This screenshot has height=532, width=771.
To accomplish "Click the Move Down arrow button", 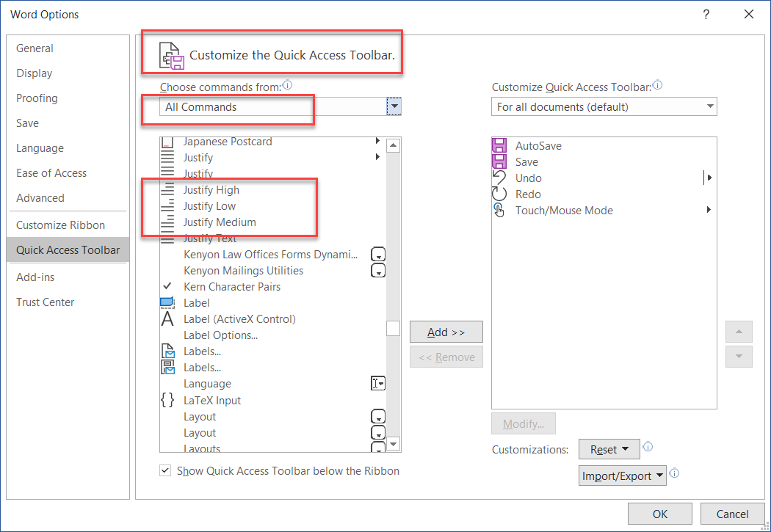I will tap(739, 357).
